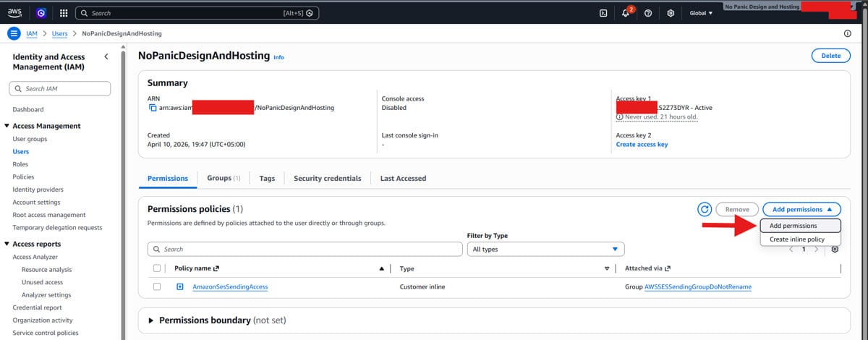Select all policies header checkbox

[x=157, y=268]
